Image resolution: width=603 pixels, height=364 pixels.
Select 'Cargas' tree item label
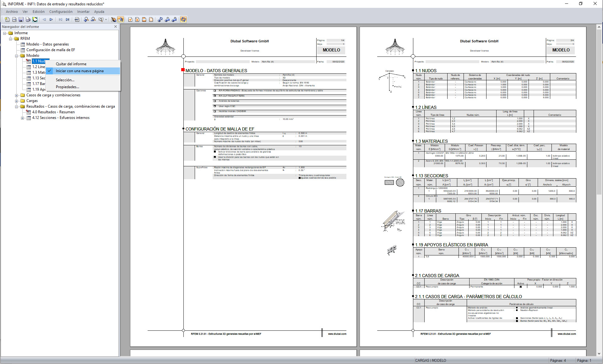(x=32, y=101)
